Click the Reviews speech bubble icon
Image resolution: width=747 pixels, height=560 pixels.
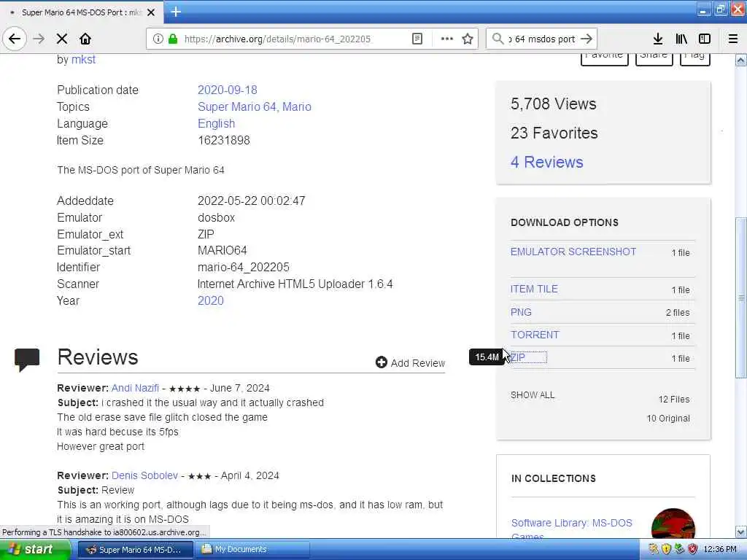[x=27, y=359]
